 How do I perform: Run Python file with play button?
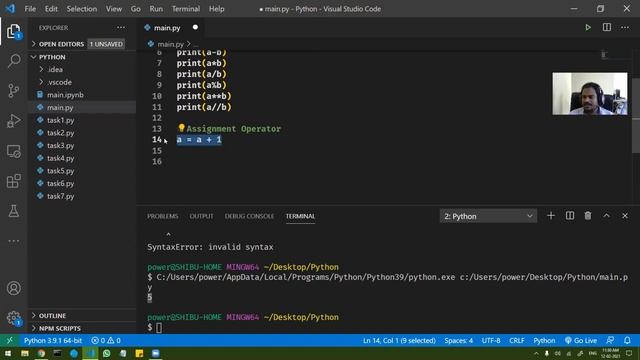click(x=588, y=27)
